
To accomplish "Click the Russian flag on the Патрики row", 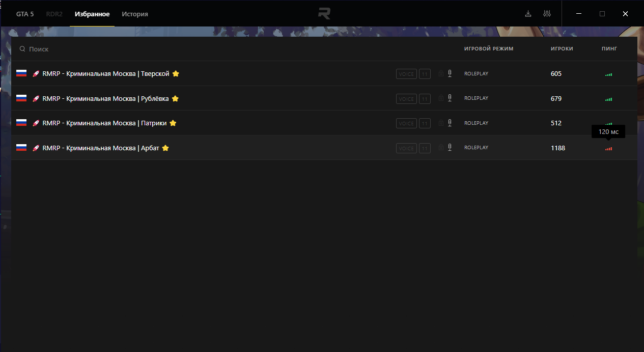I will click(21, 123).
